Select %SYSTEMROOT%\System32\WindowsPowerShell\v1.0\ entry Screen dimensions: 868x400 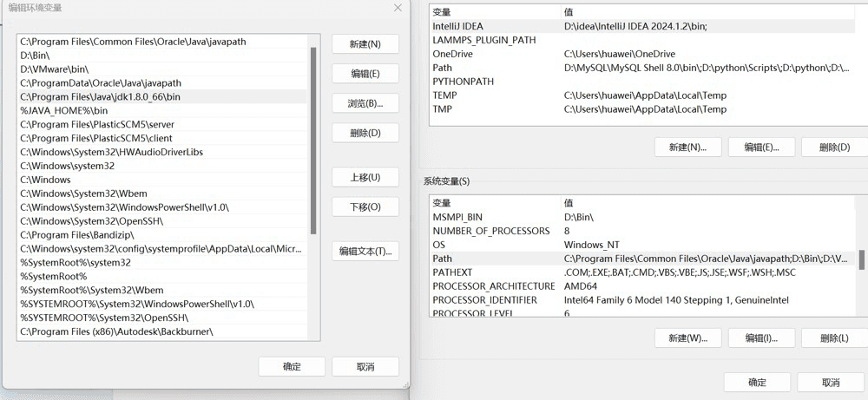coord(161,305)
